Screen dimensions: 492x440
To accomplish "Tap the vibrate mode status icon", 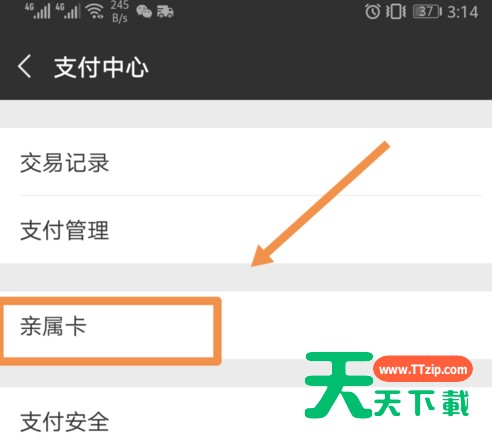I will 396,12.
